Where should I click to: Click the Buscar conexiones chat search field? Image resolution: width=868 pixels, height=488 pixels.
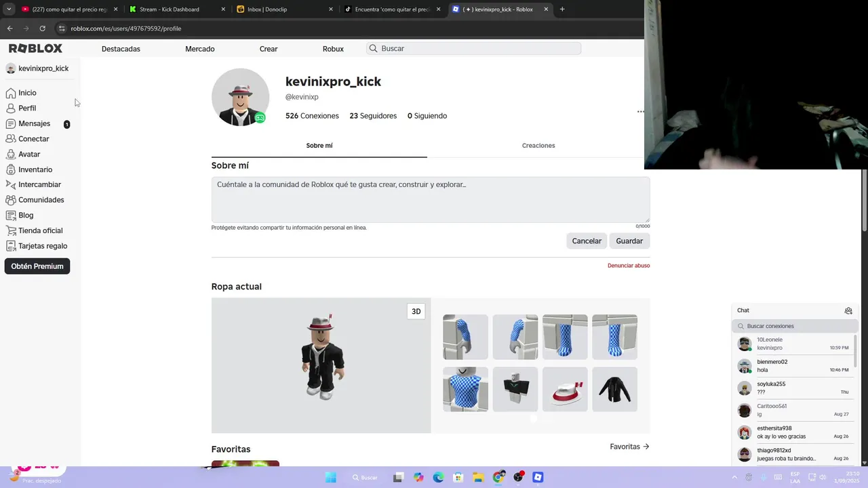click(x=794, y=326)
